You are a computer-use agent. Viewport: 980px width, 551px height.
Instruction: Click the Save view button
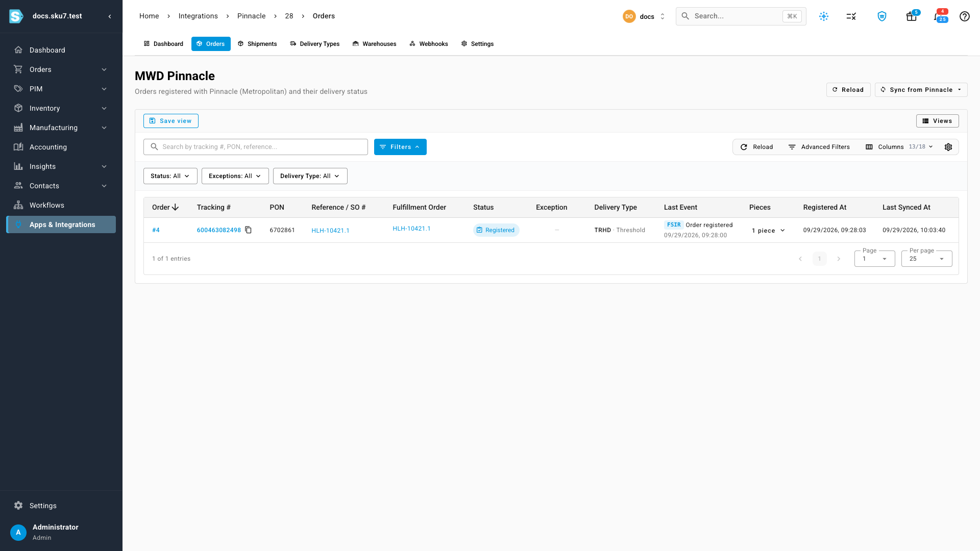point(171,121)
